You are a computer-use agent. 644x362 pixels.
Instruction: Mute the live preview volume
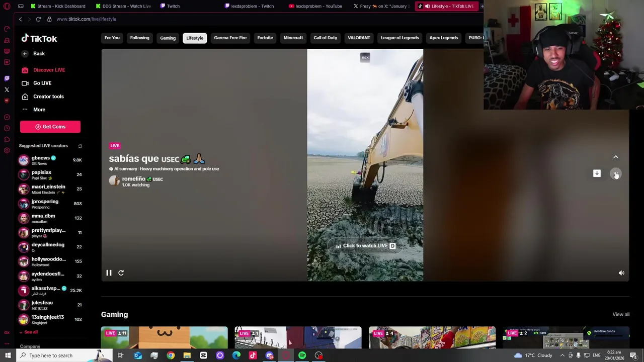pos(621,273)
